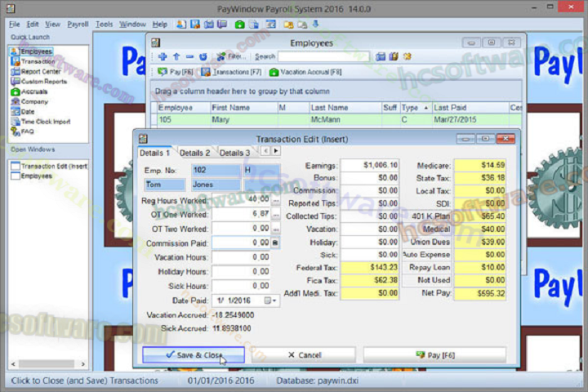Switch to Transaction Edit (Insert) in Open Windows
588x392 pixels.
(x=49, y=166)
